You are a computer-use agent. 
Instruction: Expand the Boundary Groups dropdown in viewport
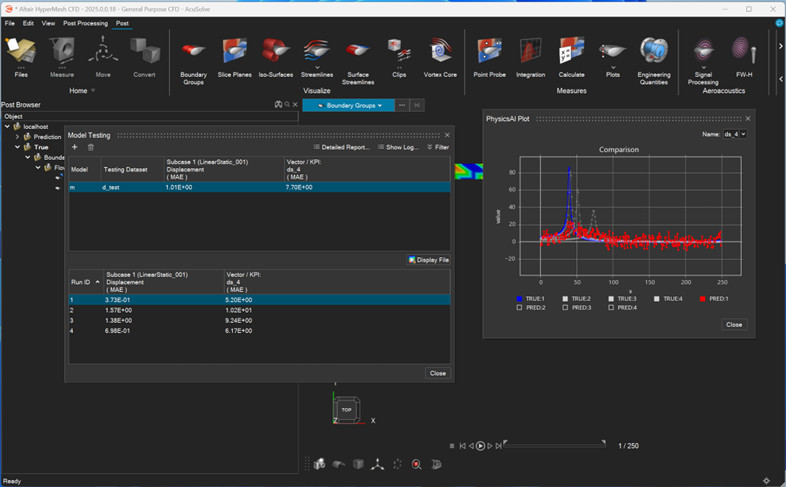coord(349,105)
